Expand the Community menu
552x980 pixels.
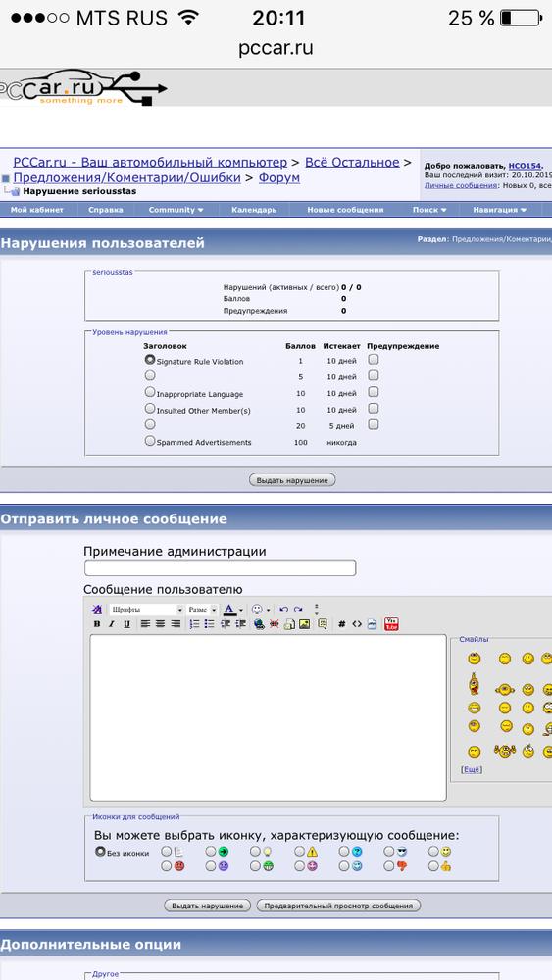(176, 210)
